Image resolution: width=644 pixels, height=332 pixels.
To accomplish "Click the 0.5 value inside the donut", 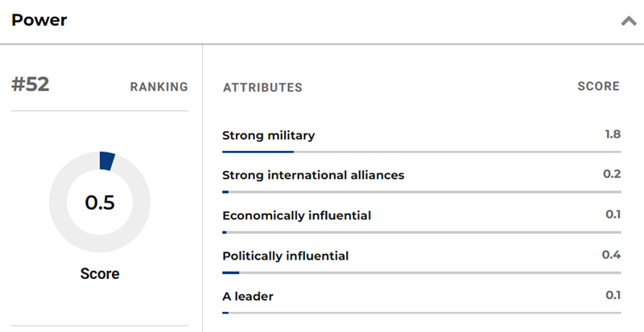I will (100, 203).
